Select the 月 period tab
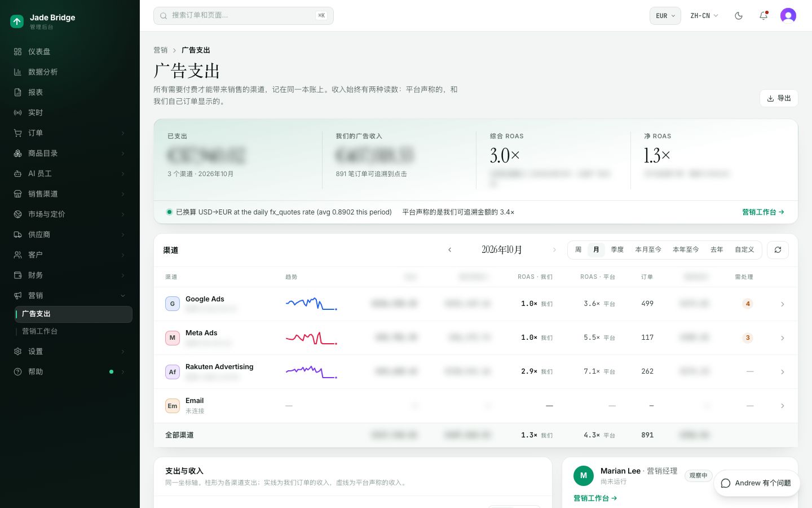Image resolution: width=812 pixels, height=508 pixels. click(x=596, y=249)
